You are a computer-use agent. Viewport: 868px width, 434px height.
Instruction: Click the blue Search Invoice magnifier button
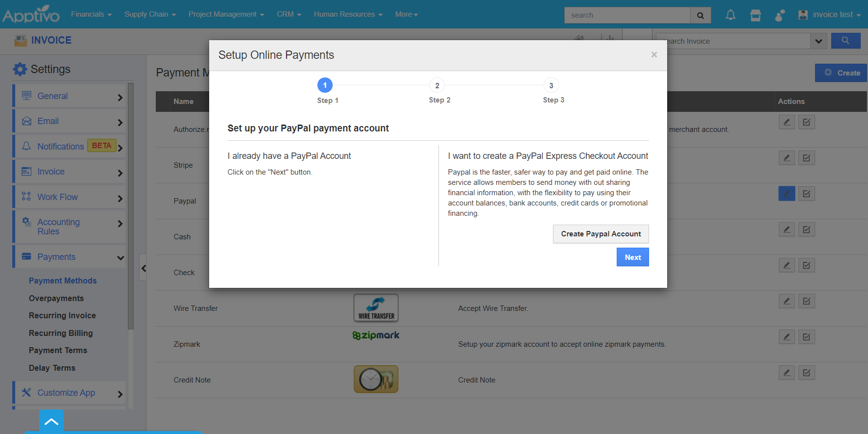pyautogui.click(x=845, y=41)
